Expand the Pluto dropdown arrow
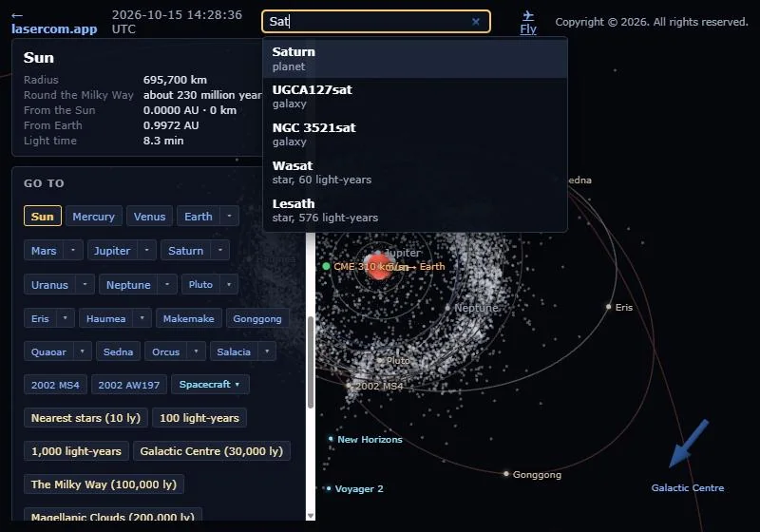Viewport: 760px width, 532px height. pos(229,284)
